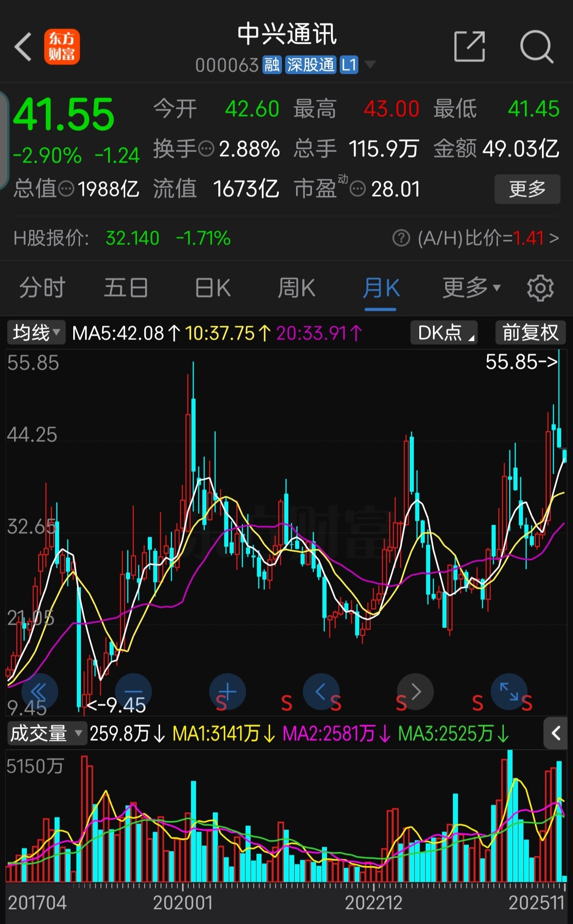
Task: Switch to the 日K tab
Action: click(x=212, y=288)
